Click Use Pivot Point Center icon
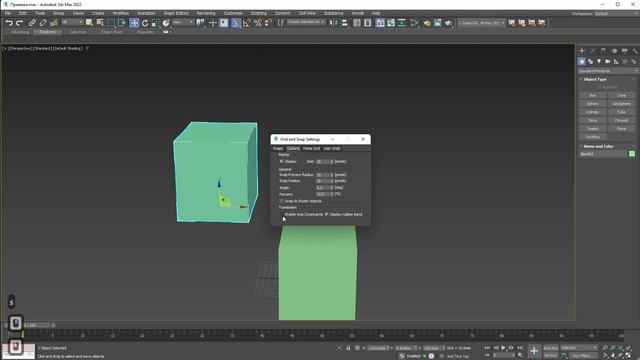The image size is (640, 360). coord(200,23)
